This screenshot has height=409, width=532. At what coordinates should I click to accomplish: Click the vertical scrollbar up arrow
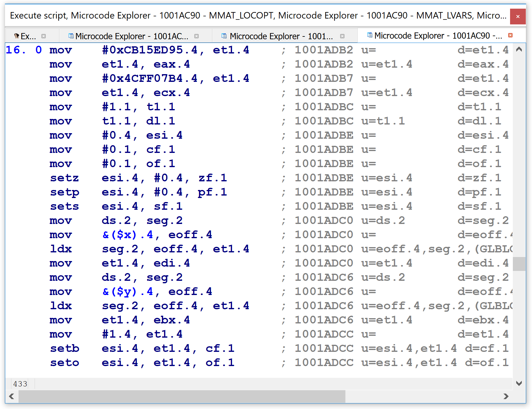(x=519, y=49)
